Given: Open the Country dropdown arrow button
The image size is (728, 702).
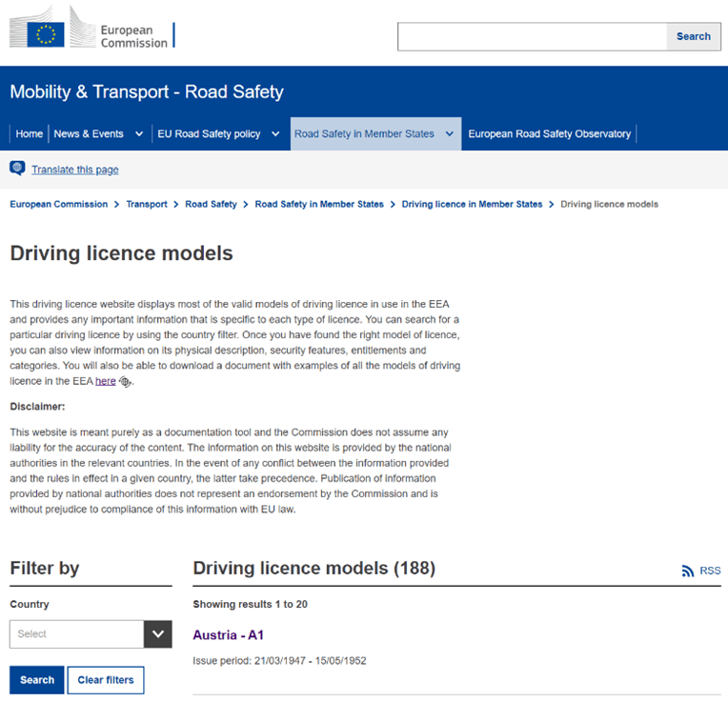Looking at the screenshot, I should (158, 633).
